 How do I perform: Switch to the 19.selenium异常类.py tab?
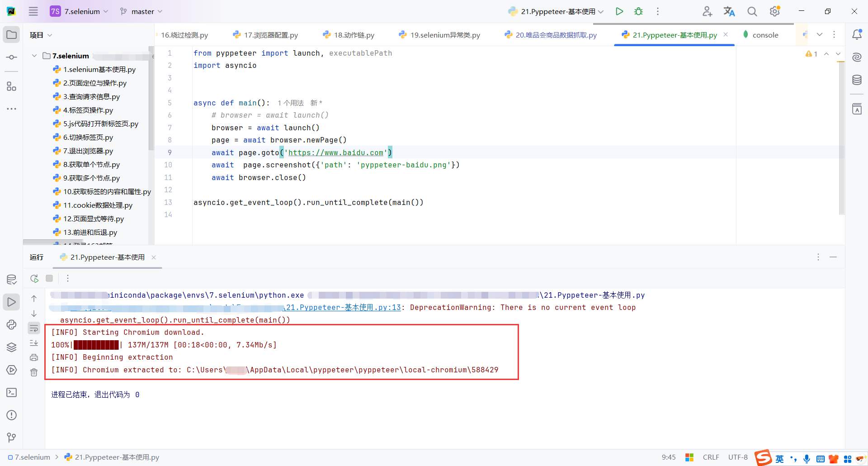tap(439, 35)
